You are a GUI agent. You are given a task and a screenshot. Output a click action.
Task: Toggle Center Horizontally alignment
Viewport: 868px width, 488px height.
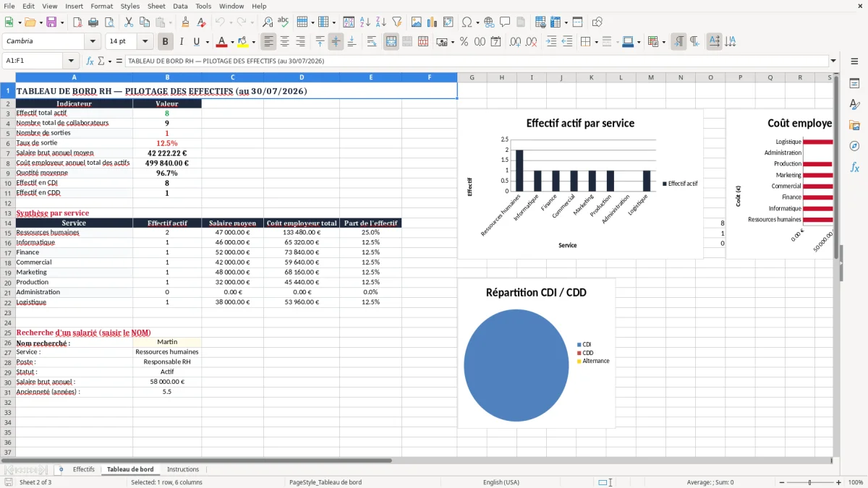point(284,42)
